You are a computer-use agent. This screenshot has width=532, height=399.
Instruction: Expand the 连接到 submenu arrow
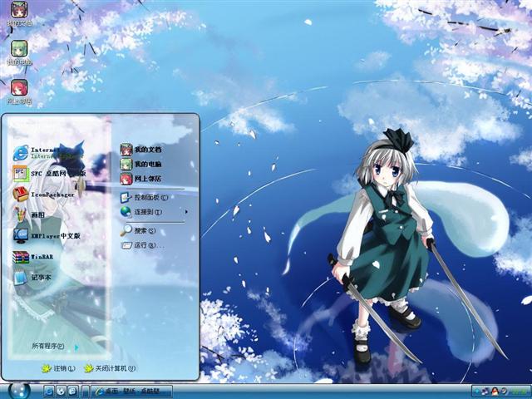186,212
